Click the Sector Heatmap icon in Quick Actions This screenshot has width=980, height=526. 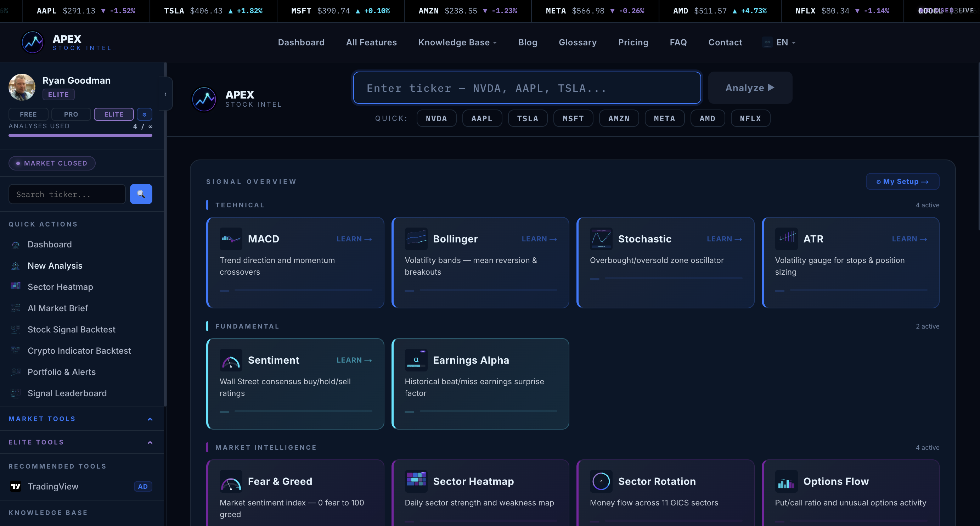point(16,286)
